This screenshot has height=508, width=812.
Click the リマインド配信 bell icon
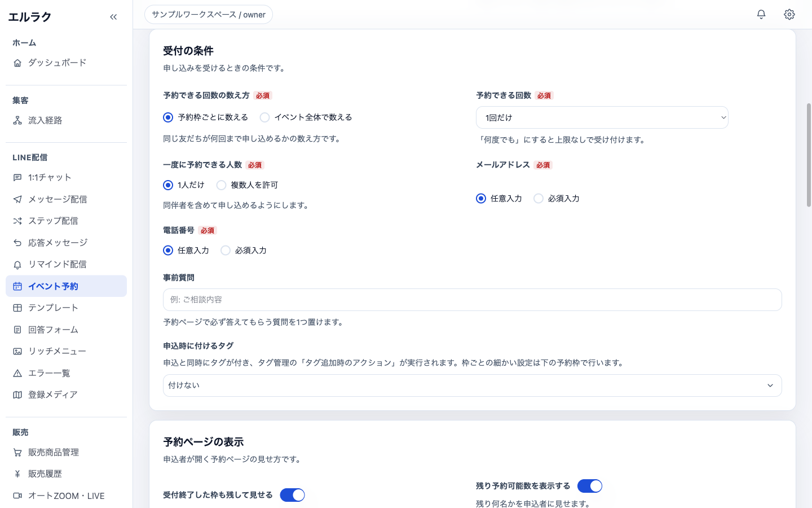(17, 265)
